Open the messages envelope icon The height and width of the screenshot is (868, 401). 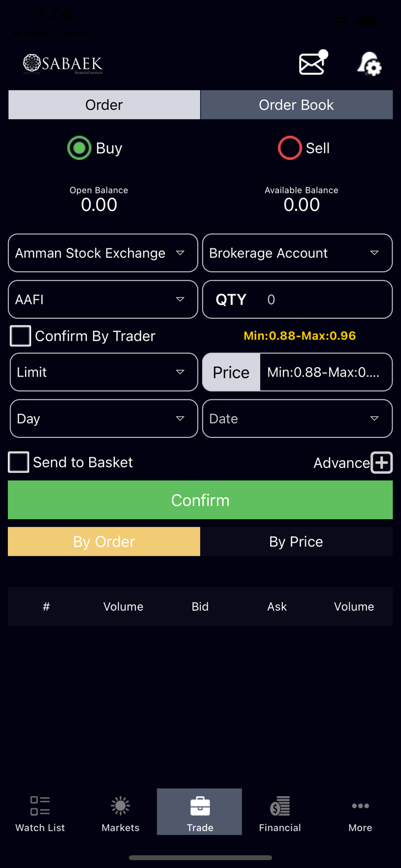(313, 63)
